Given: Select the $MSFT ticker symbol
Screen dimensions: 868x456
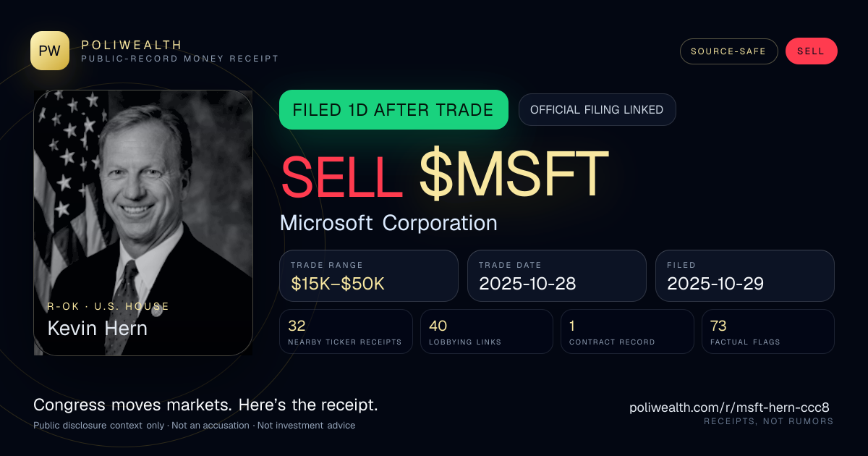Looking at the screenshot, I should (514, 174).
